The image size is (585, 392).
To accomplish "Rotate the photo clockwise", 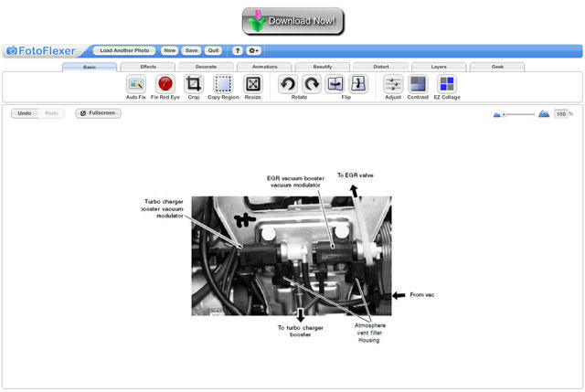I will point(312,84).
